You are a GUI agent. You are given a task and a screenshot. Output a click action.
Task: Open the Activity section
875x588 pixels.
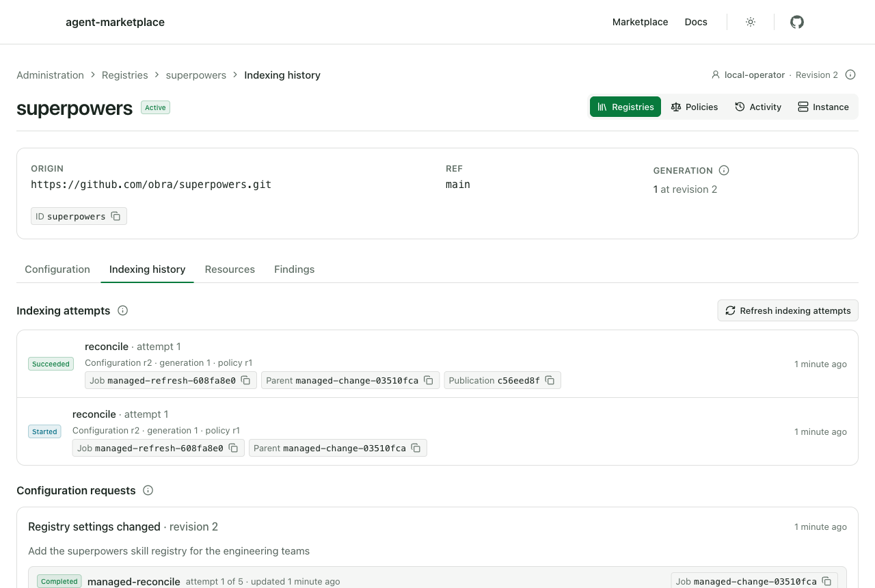[758, 107]
